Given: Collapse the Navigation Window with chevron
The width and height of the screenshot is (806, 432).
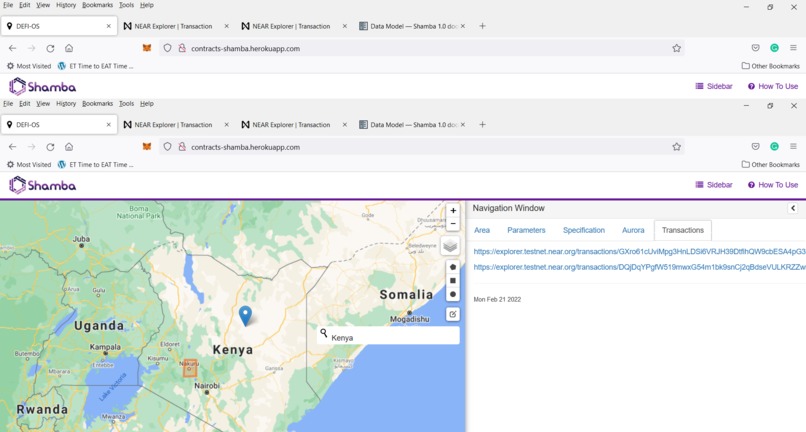Looking at the screenshot, I should click(x=793, y=208).
